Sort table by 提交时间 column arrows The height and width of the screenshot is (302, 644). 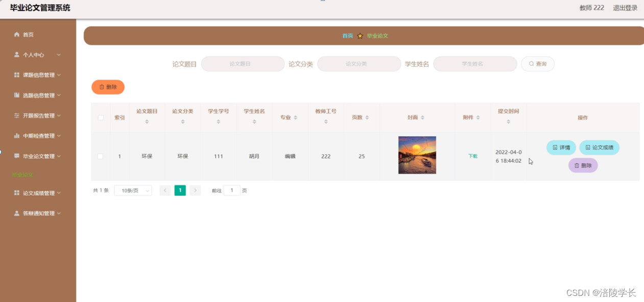tap(509, 122)
